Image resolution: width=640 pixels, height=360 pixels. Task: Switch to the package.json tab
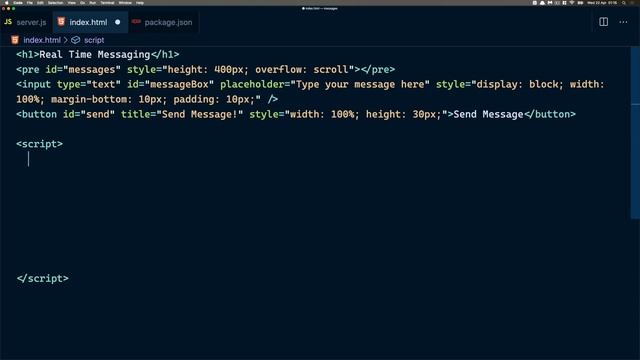(x=163, y=22)
